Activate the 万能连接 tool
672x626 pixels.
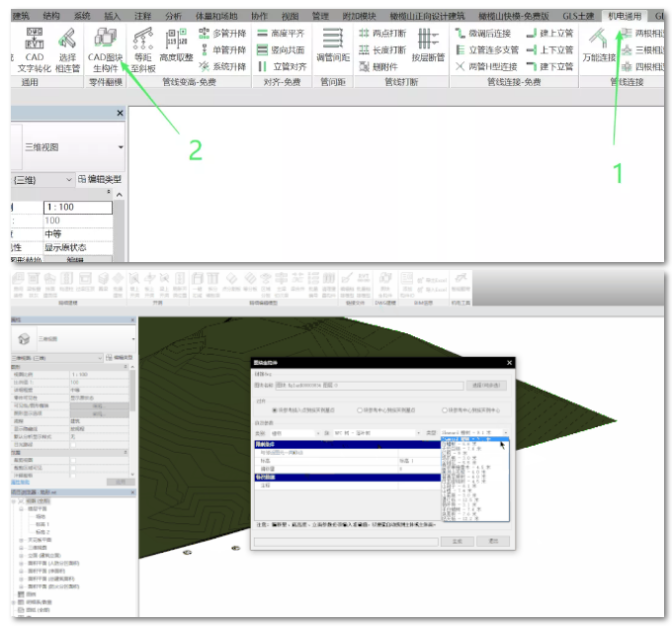[x=599, y=45]
